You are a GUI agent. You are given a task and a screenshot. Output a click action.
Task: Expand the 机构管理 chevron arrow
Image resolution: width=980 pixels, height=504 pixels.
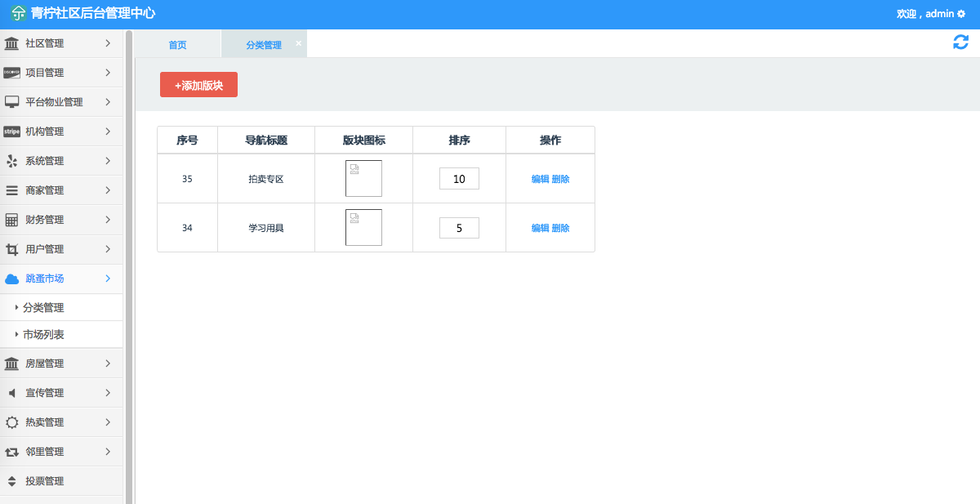tap(108, 132)
